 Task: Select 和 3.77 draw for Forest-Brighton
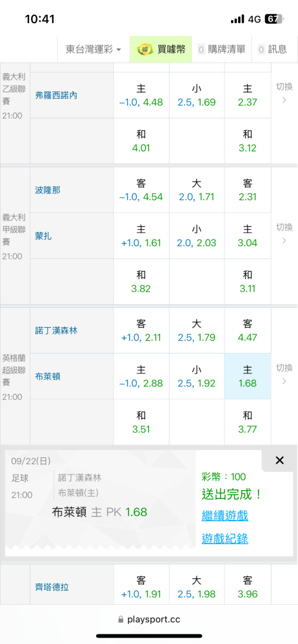click(x=248, y=422)
